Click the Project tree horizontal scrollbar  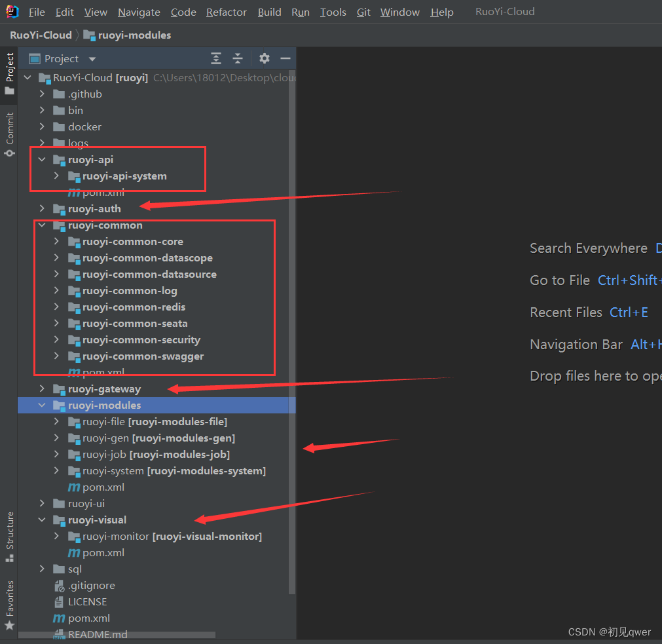pyautogui.click(x=117, y=635)
